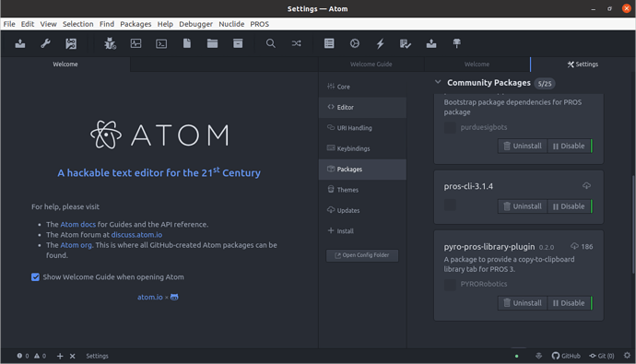Click the errors count icon in status bar
This screenshot has width=636, height=364.
pyautogui.click(x=19, y=356)
